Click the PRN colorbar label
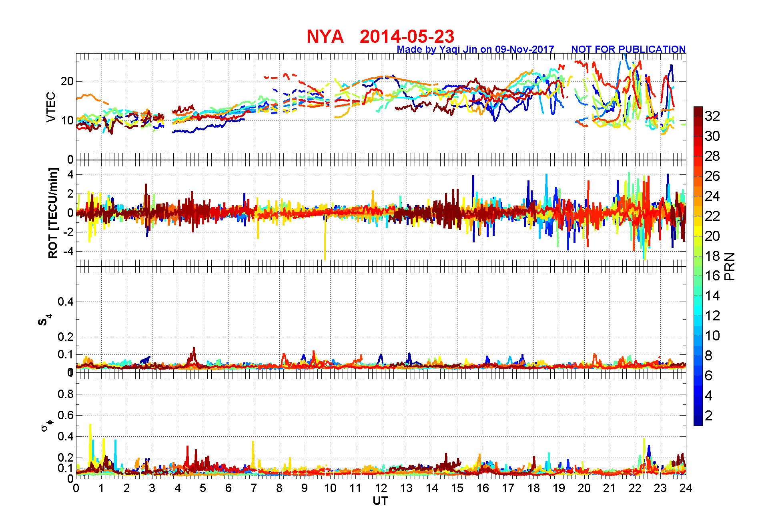 click(730, 266)
